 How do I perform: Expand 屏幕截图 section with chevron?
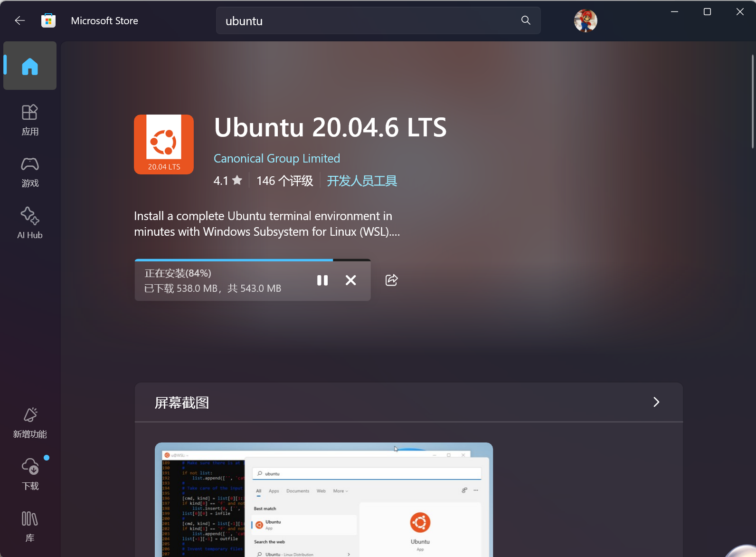point(656,402)
